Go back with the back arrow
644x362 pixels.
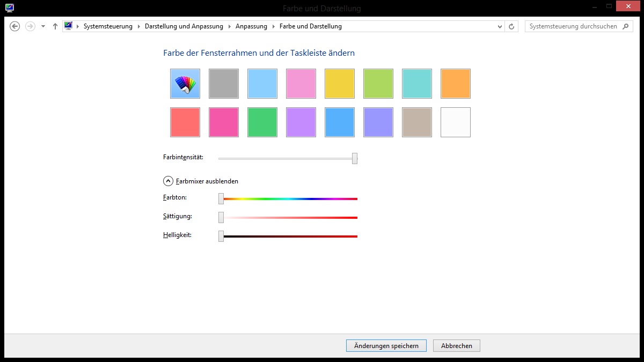[x=15, y=26]
